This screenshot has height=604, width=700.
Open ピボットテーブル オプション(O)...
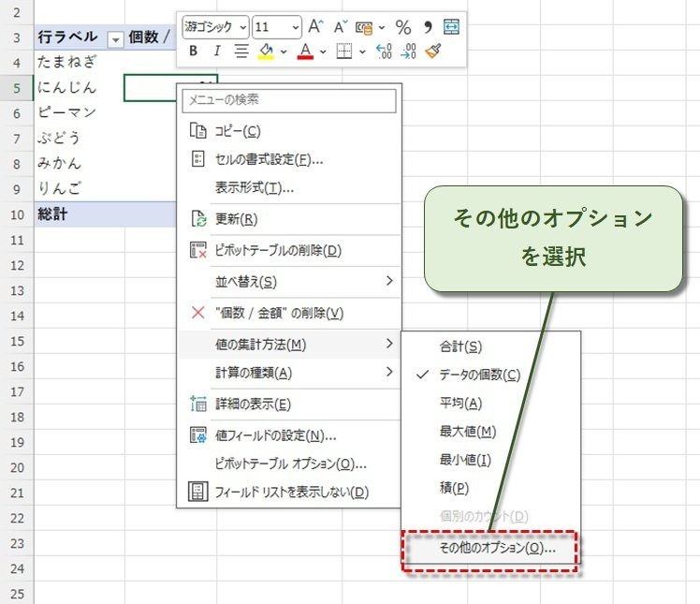point(289,464)
